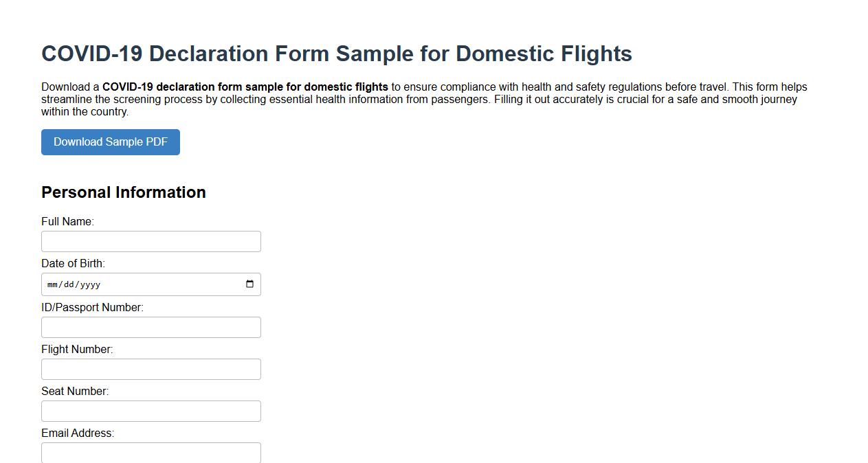Viewport: 868px width, 463px height.
Task: Open the date picker calendar icon
Action: [x=249, y=284]
